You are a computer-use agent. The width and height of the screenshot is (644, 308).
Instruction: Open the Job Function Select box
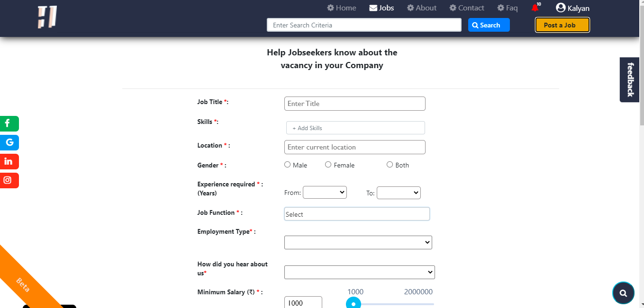click(x=357, y=214)
